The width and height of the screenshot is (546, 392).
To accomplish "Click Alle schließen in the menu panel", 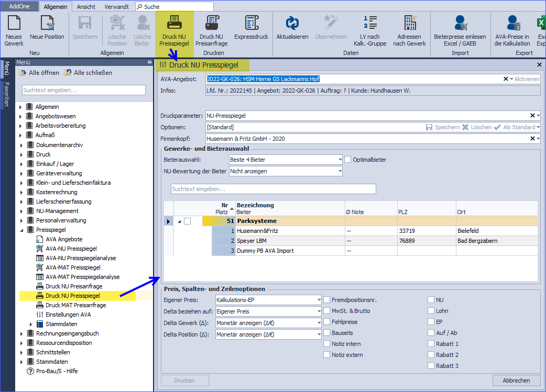I will (88, 73).
